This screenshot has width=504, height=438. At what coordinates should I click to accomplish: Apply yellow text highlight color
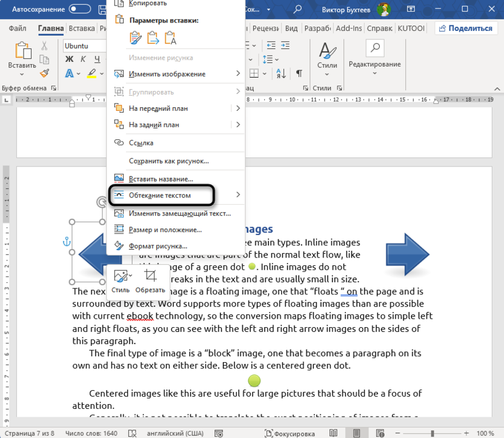(92, 73)
